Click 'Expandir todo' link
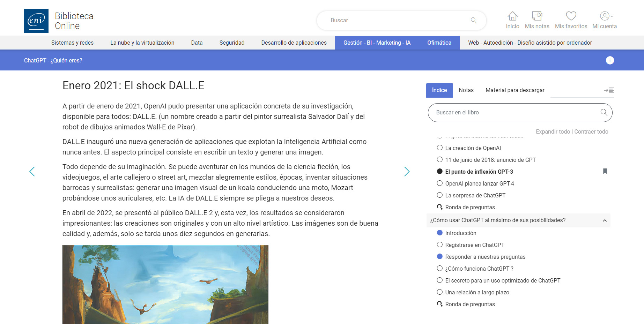 (x=553, y=131)
